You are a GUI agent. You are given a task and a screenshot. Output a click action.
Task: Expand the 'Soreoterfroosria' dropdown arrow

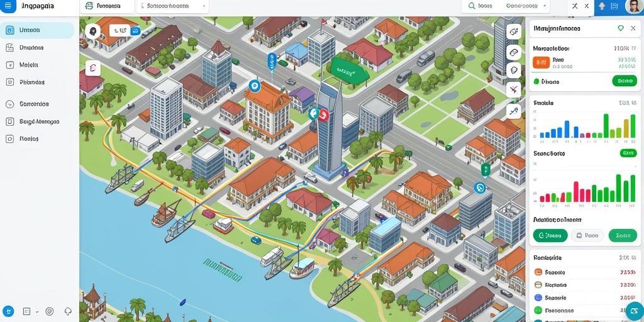coord(204,6)
